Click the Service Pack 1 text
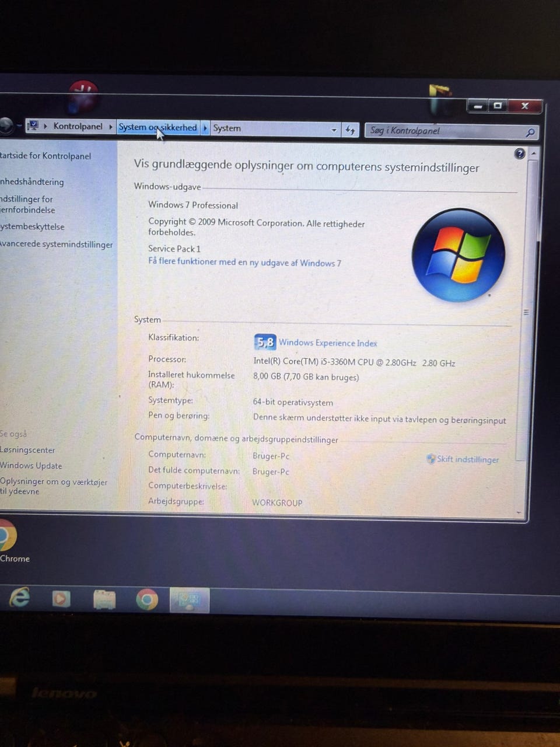 coord(174,249)
